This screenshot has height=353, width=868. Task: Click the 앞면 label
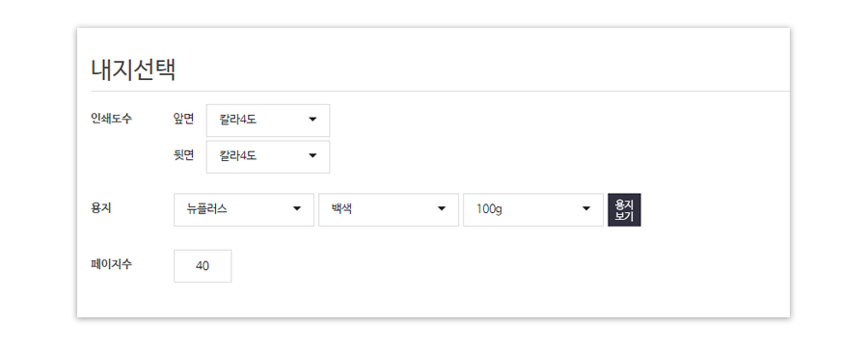tap(183, 119)
